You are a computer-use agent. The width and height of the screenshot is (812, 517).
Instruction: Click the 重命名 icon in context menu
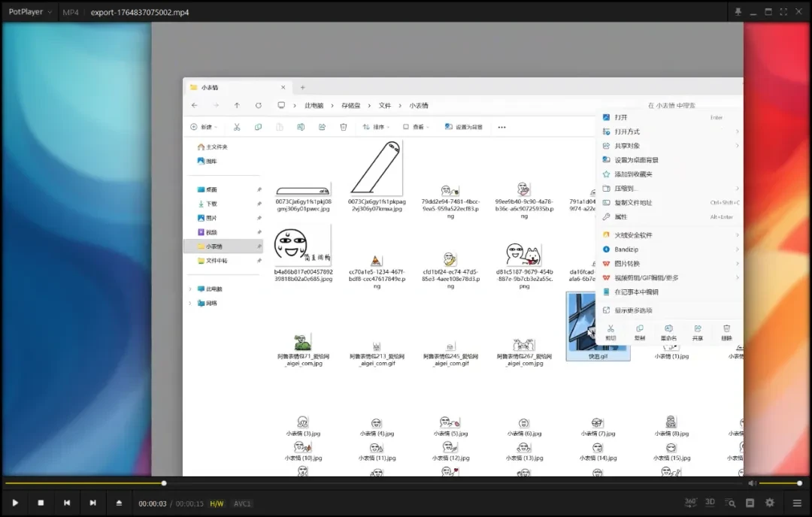[x=668, y=332]
